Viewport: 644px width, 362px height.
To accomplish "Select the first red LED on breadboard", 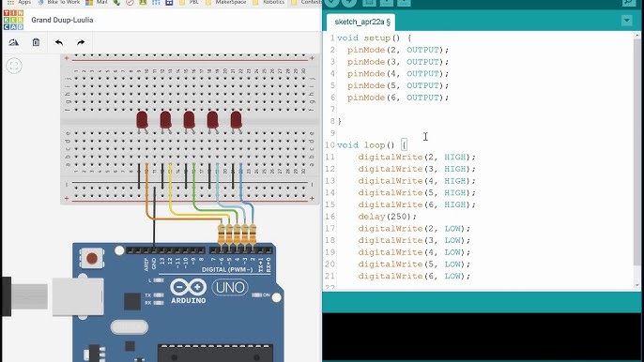I will [x=142, y=120].
